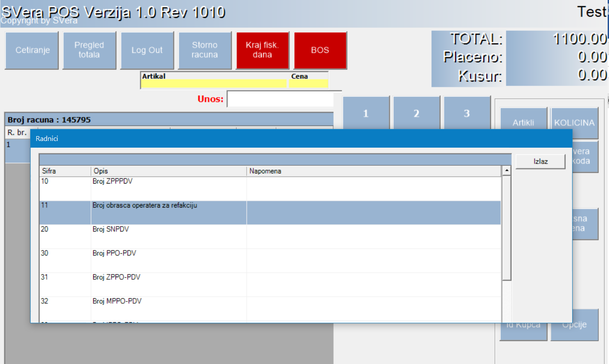Viewport: 609px width, 364px height.
Task: Close Radnici dialog with Izlaz
Action: click(540, 161)
